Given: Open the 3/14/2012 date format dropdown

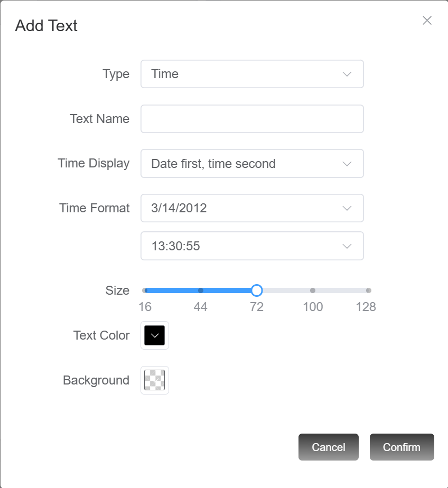Looking at the screenshot, I should (243, 208).
